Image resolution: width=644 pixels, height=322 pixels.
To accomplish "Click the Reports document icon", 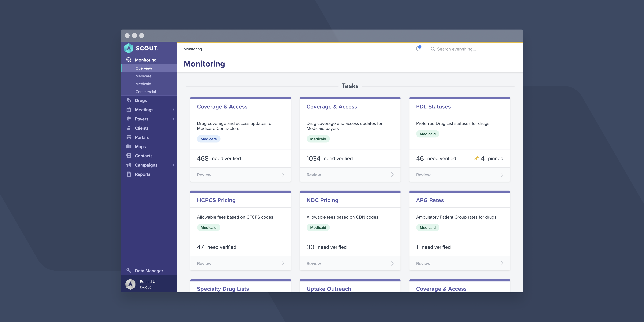I will (x=129, y=174).
